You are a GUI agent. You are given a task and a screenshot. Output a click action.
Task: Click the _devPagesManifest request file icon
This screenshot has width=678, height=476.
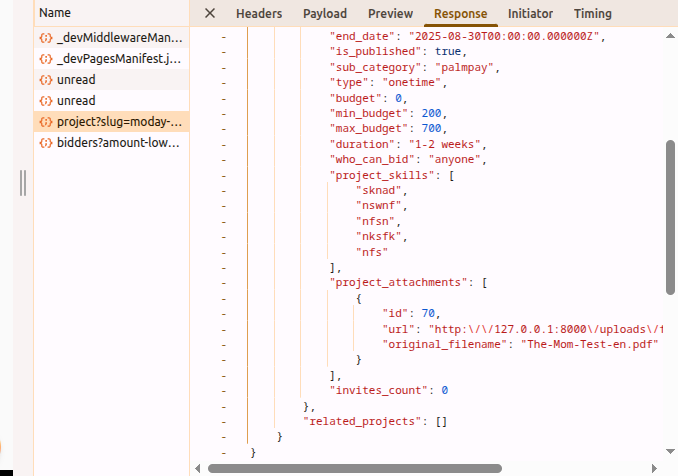click(45, 58)
